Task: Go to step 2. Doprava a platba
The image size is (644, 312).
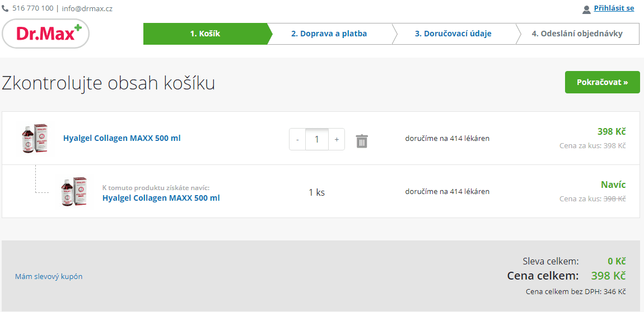Action: coord(329,34)
